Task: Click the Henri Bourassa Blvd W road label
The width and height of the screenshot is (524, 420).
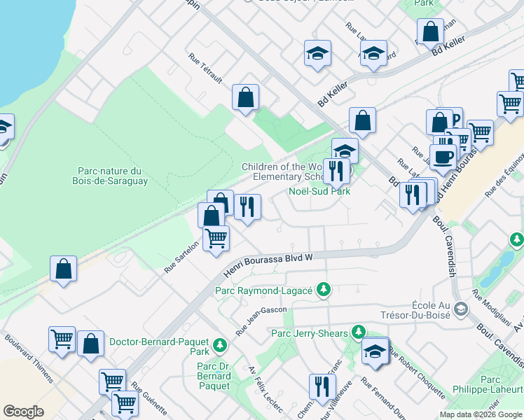Action: pyautogui.click(x=268, y=265)
